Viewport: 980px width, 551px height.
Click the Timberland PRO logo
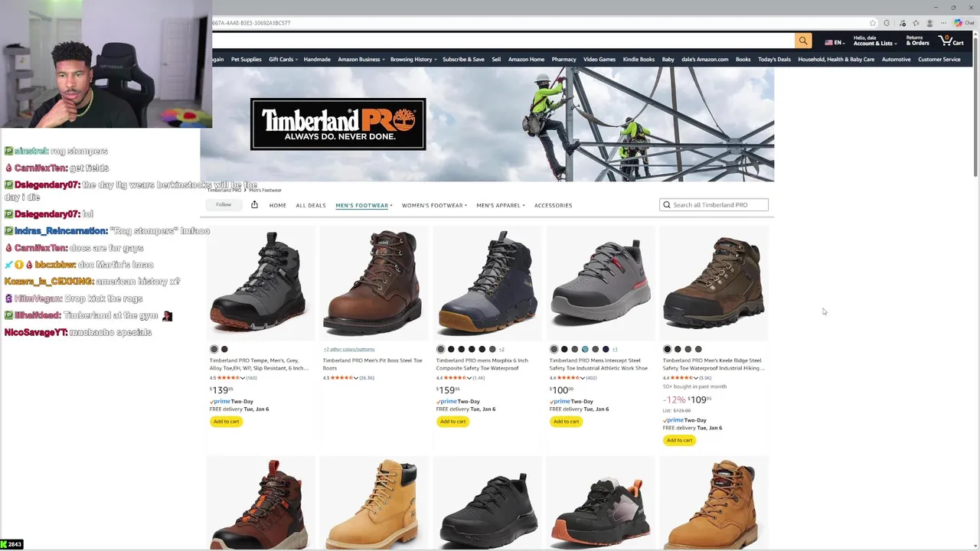(x=338, y=124)
